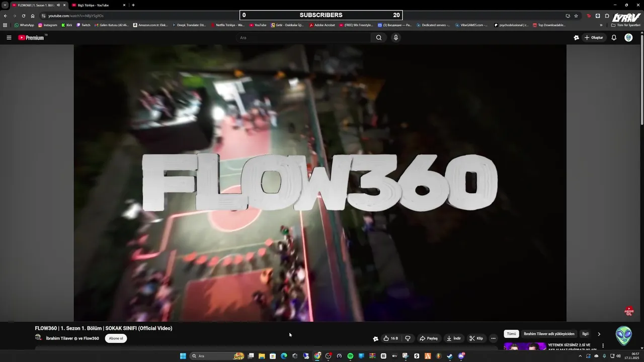Image resolution: width=644 pixels, height=362 pixels.
Task: Click the FLOW360 video player
Action: pyautogui.click(x=320, y=183)
